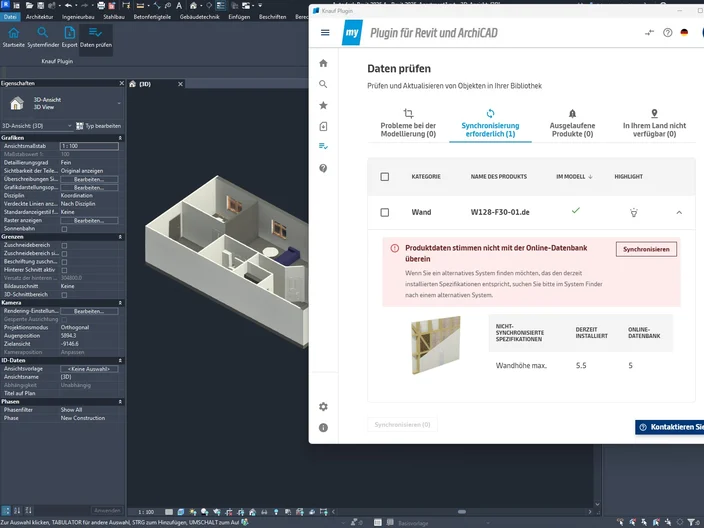Viewport: 704px width, 528px height.
Task: Open settings gear in plugin sidebar
Action: [x=323, y=406]
